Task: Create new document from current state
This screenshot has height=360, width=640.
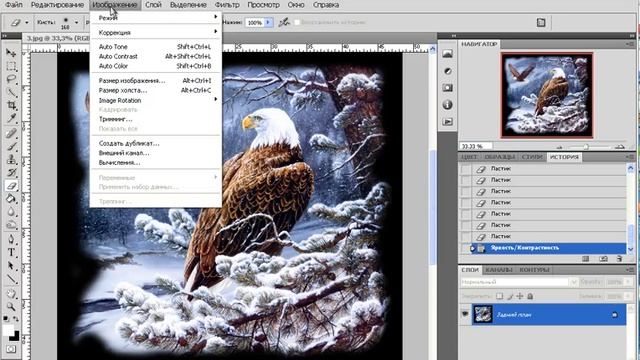Action: (586, 259)
